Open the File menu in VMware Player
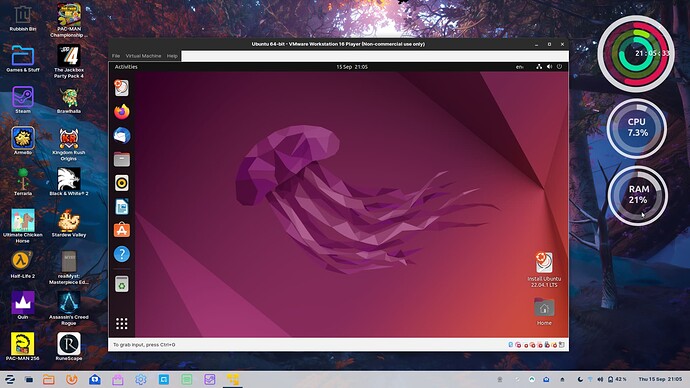Screen dimensions: 690x388 pos(116,56)
